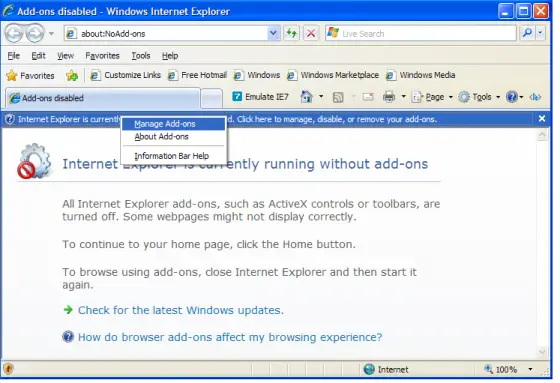This screenshot has width=560, height=383.
Task: Click the Refresh button beside address bar
Action: [292, 34]
